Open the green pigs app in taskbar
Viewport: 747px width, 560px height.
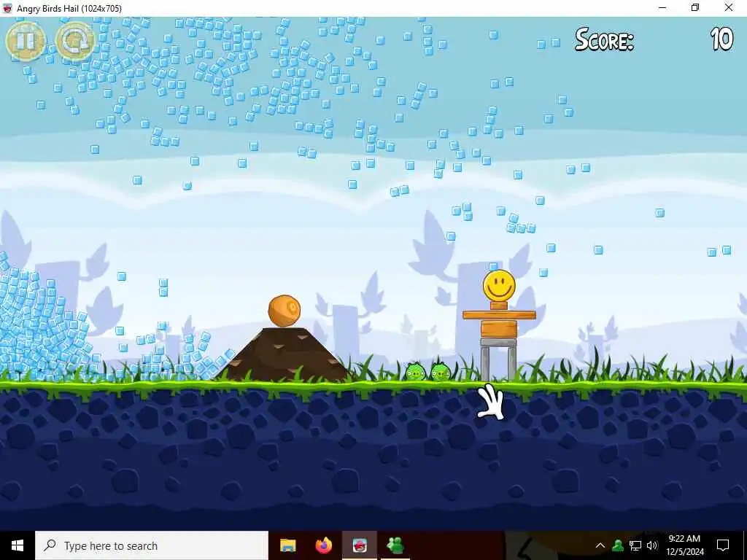point(395,545)
